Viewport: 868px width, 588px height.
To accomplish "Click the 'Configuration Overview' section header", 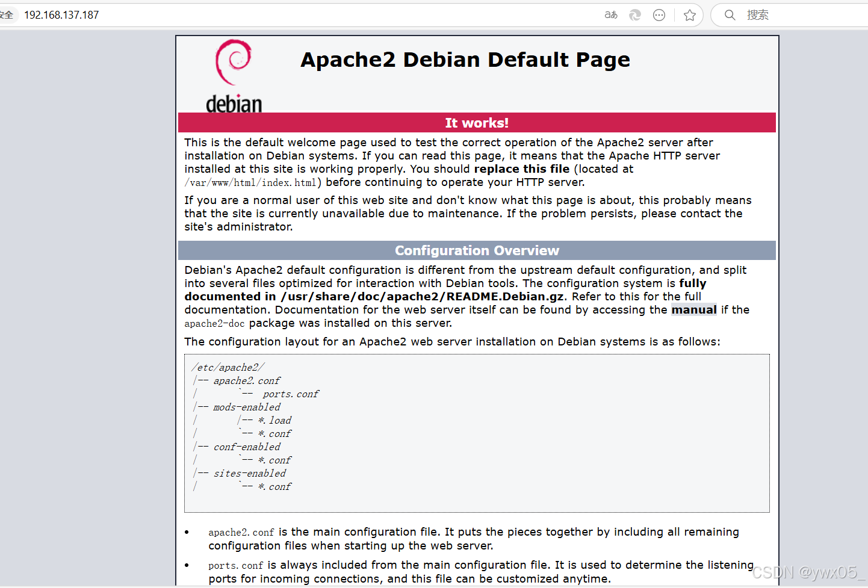I will (477, 250).
